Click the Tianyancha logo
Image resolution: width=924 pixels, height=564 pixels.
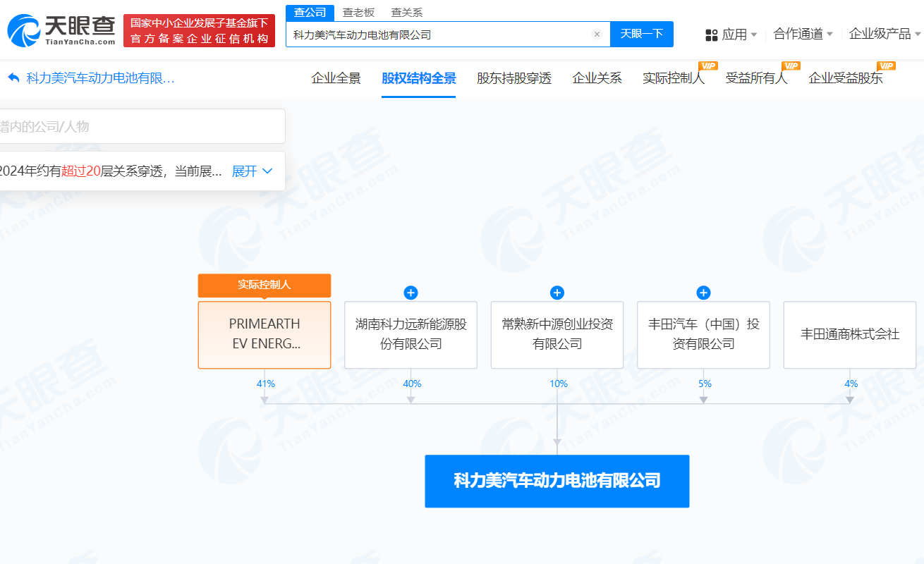61,30
